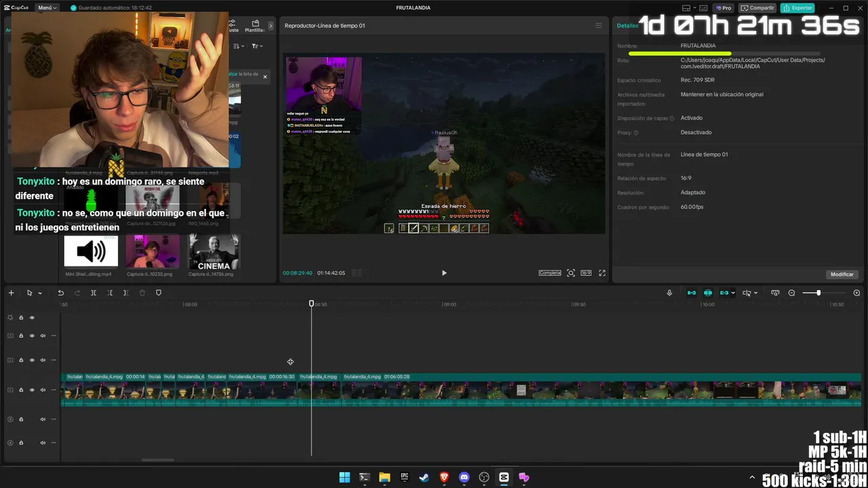Open the Menú dropdown
Image resolution: width=868 pixels, height=488 pixels.
tap(47, 7)
